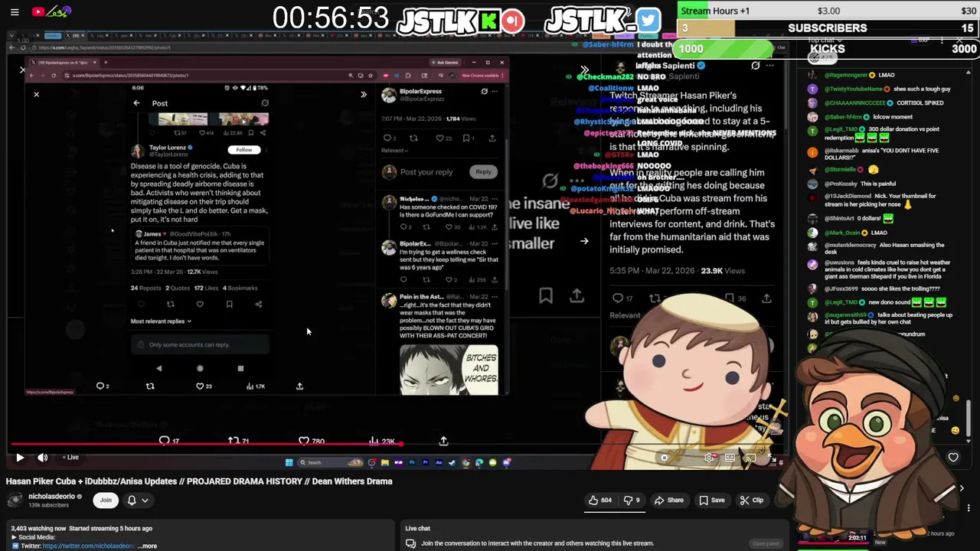Click the heart reaction icon in live chat
Image resolution: width=980 pixels, height=551 pixels.
[953, 458]
